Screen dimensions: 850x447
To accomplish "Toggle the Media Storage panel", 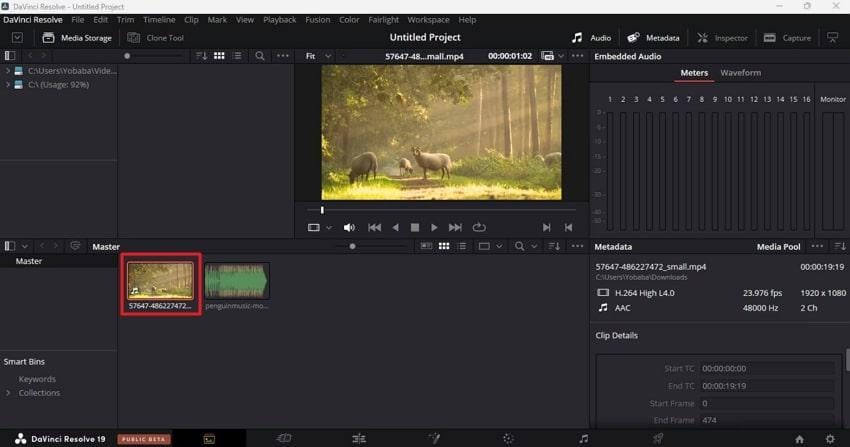I will [76, 38].
